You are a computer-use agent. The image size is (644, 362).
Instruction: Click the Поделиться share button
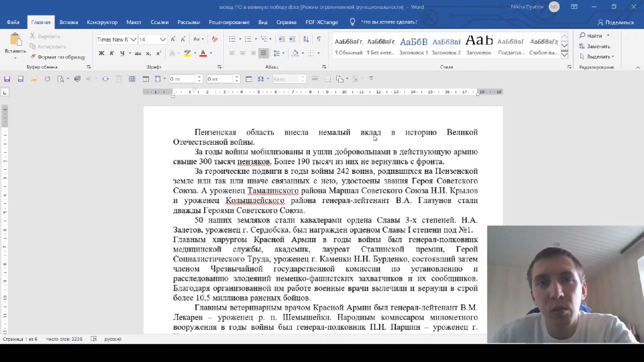[615, 23]
